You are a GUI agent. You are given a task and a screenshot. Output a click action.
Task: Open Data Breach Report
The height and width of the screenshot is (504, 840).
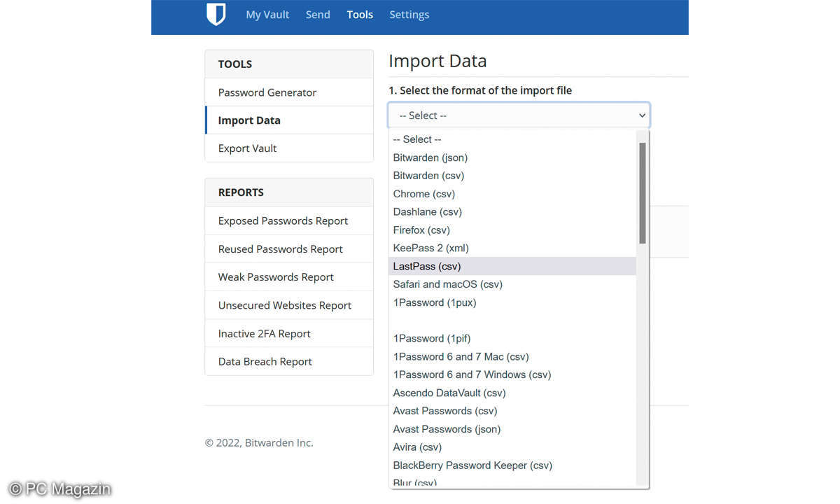point(289,362)
